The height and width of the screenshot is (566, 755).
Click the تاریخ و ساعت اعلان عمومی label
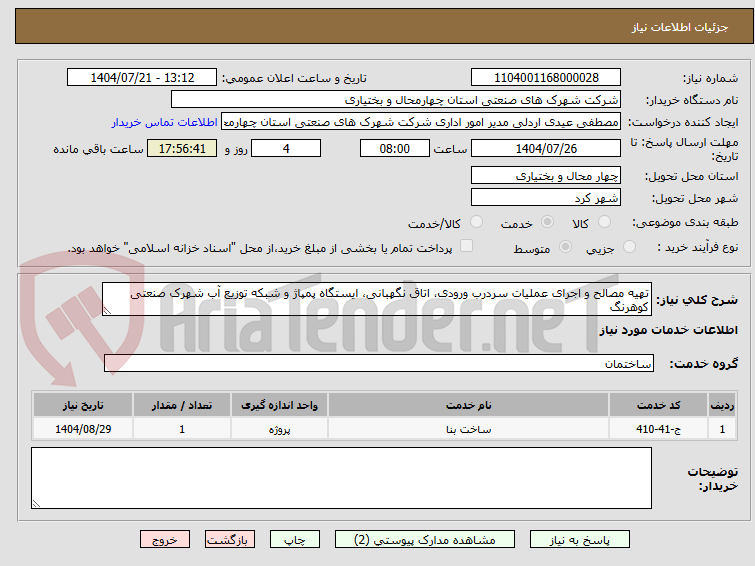294,78
